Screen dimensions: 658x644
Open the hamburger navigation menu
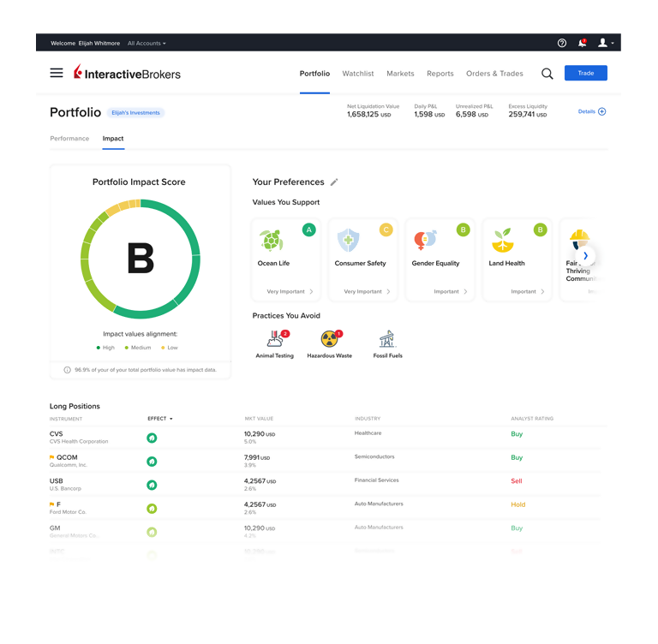click(57, 74)
